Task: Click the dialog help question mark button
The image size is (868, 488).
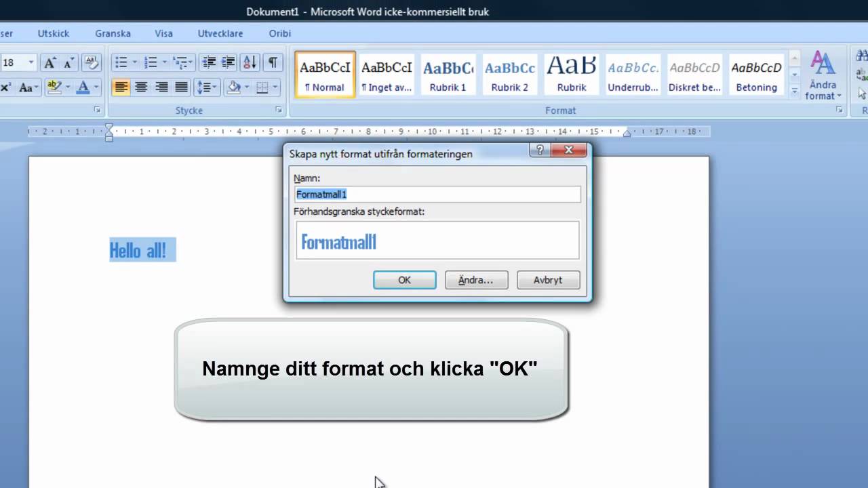Action: (540, 150)
